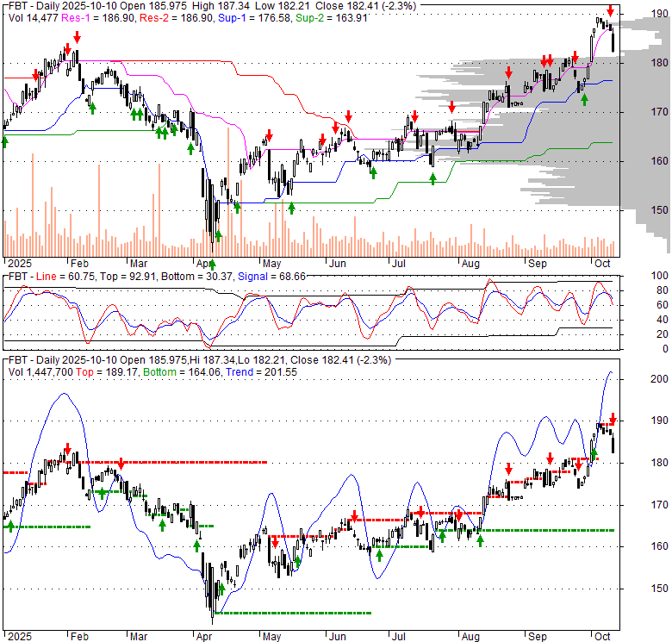Screen dimensions: 672x642
Task: Click the Top = 189.17 label in bottom chart
Action: [x=107, y=372]
